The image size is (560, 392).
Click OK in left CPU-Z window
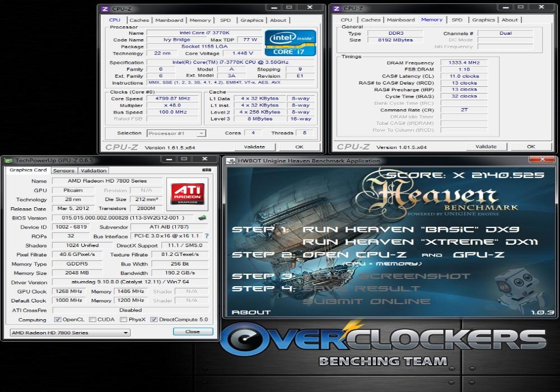point(299,147)
